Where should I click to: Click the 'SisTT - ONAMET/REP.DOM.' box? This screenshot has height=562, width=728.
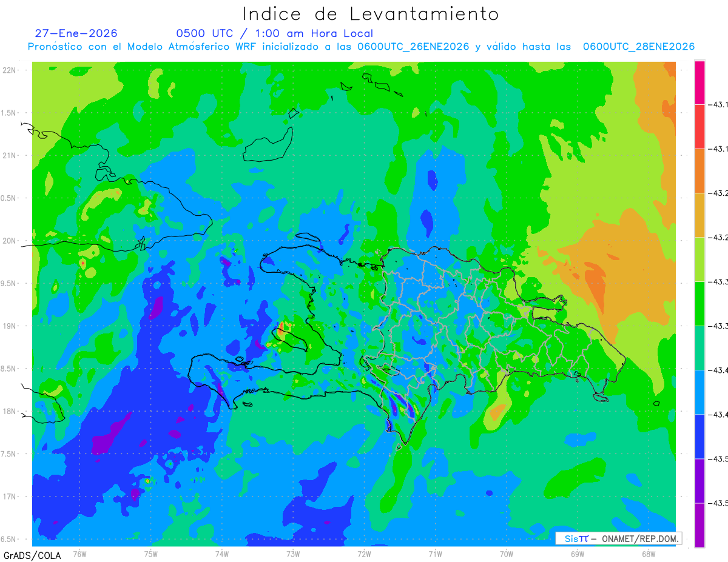click(x=619, y=538)
